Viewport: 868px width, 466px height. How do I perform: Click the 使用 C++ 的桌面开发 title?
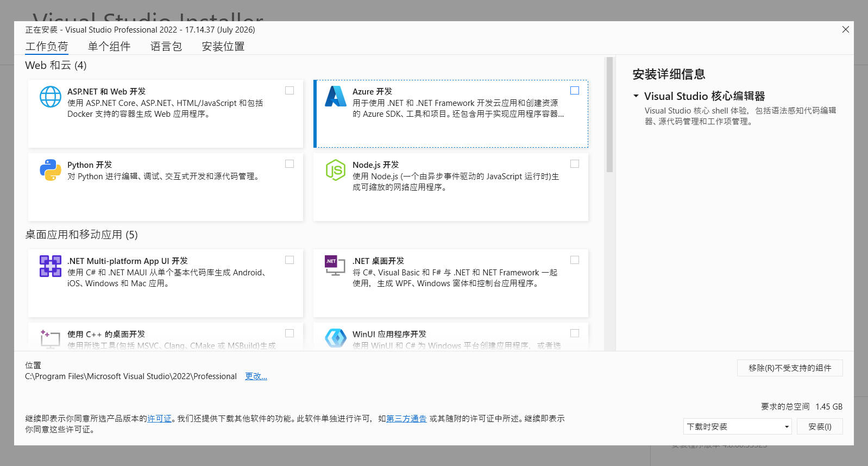pyautogui.click(x=106, y=335)
